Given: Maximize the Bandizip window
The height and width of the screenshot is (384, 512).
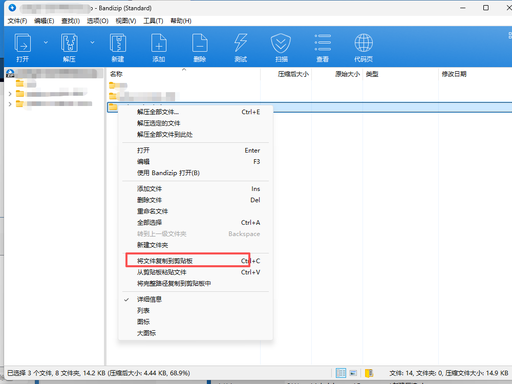Looking at the screenshot, I should 486,8.
